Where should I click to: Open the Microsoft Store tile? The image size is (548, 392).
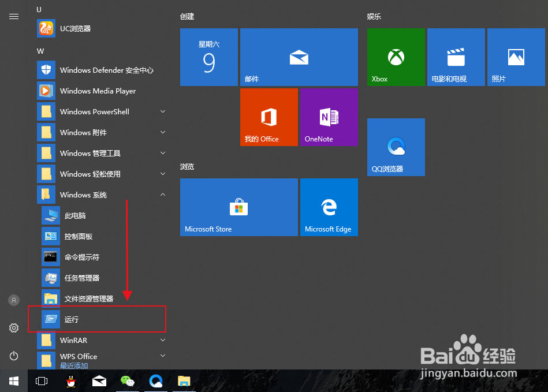pos(238,207)
